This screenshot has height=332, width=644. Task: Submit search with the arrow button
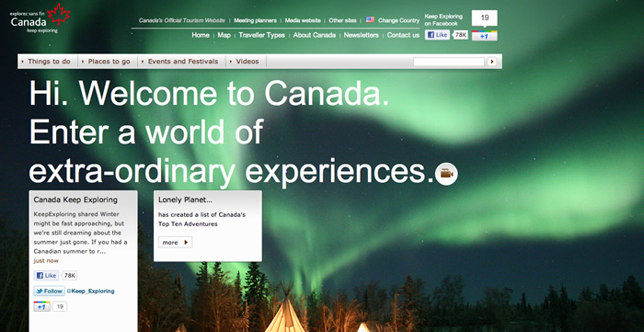point(491,62)
